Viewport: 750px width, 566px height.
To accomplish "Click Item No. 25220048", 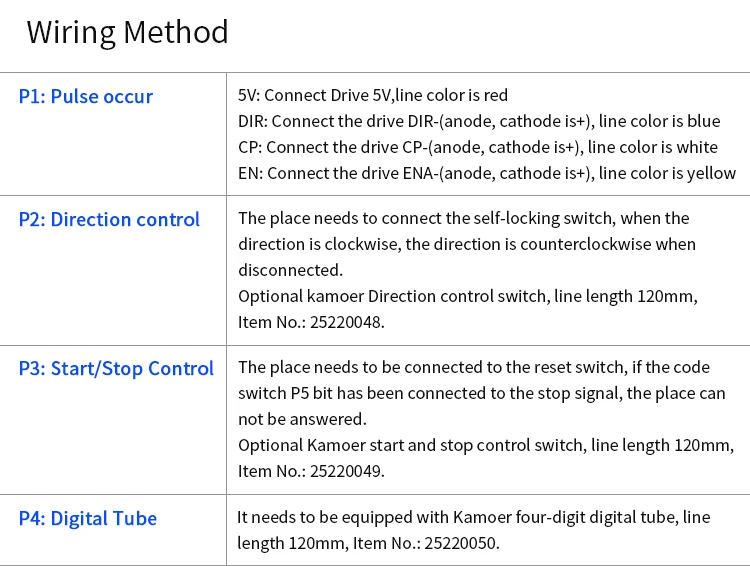I will point(311,322).
